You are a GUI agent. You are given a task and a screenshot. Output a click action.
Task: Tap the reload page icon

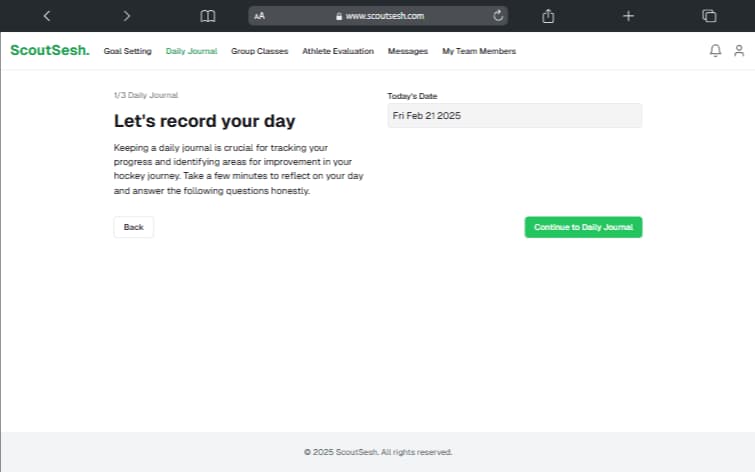point(498,16)
